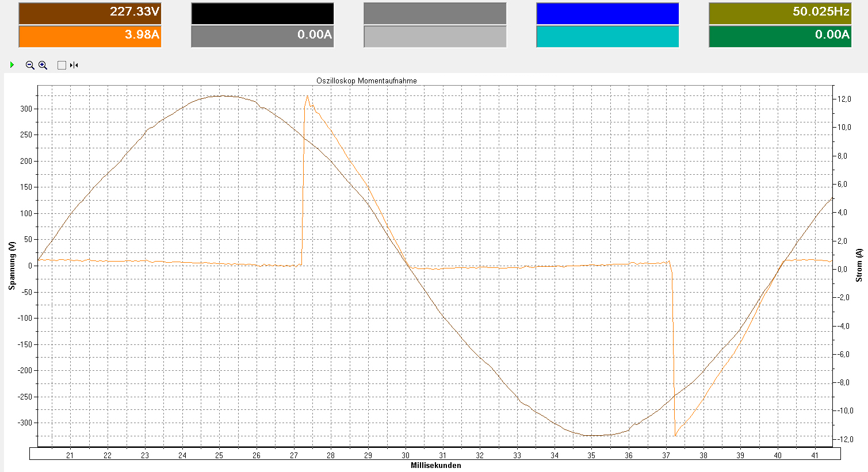Click the 41 millisecond tick label
The image size is (868, 472).
coord(815,455)
